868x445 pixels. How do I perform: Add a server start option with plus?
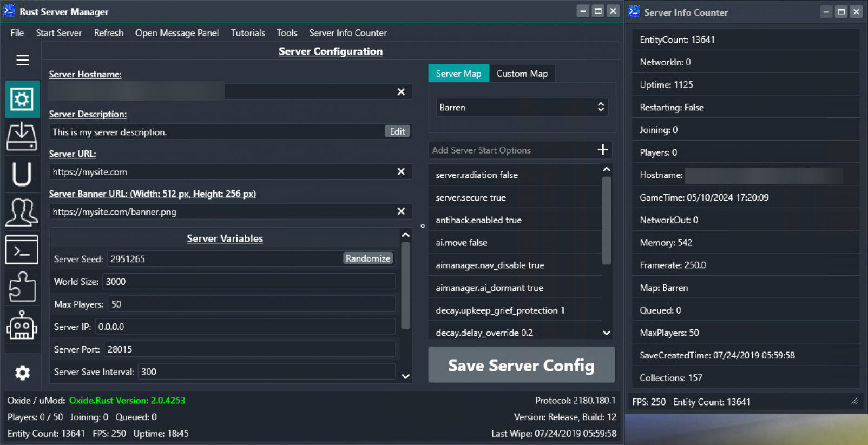[x=603, y=150]
